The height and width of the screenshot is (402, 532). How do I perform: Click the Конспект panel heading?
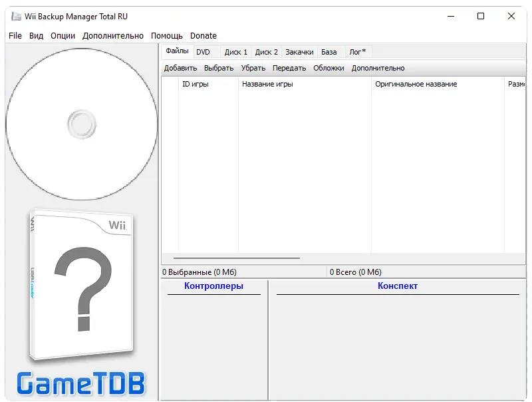(398, 286)
